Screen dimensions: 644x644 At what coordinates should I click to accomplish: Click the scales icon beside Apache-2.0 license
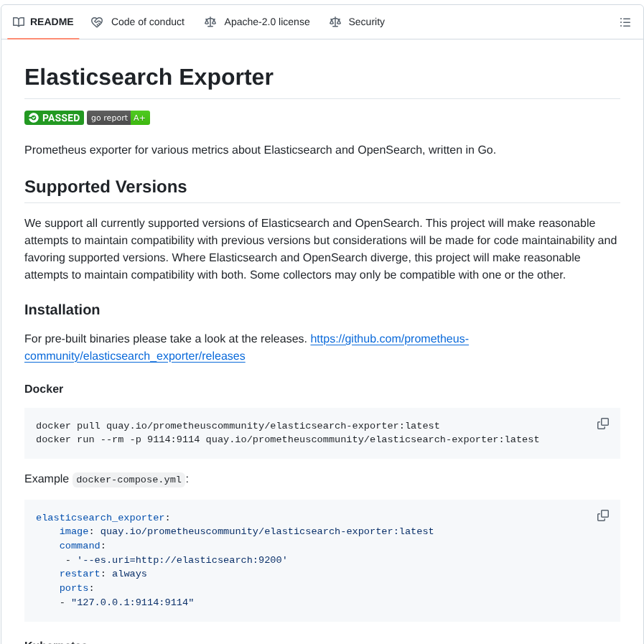[210, 22]
